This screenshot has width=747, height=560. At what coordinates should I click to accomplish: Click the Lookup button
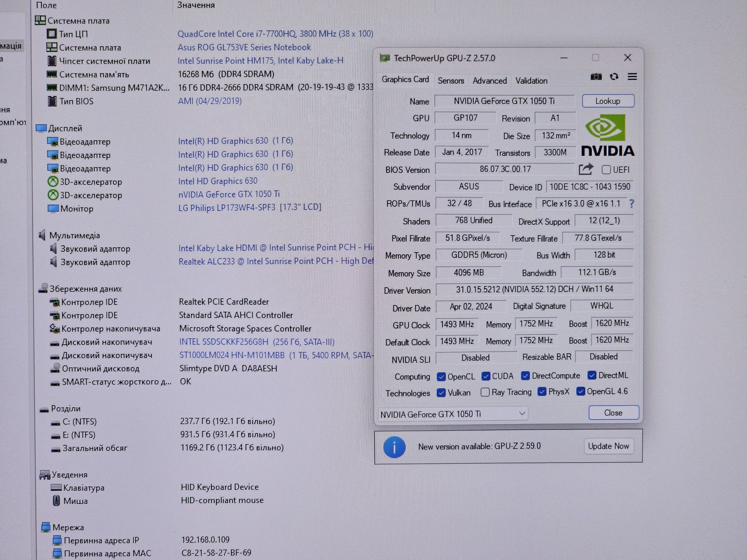608,101
